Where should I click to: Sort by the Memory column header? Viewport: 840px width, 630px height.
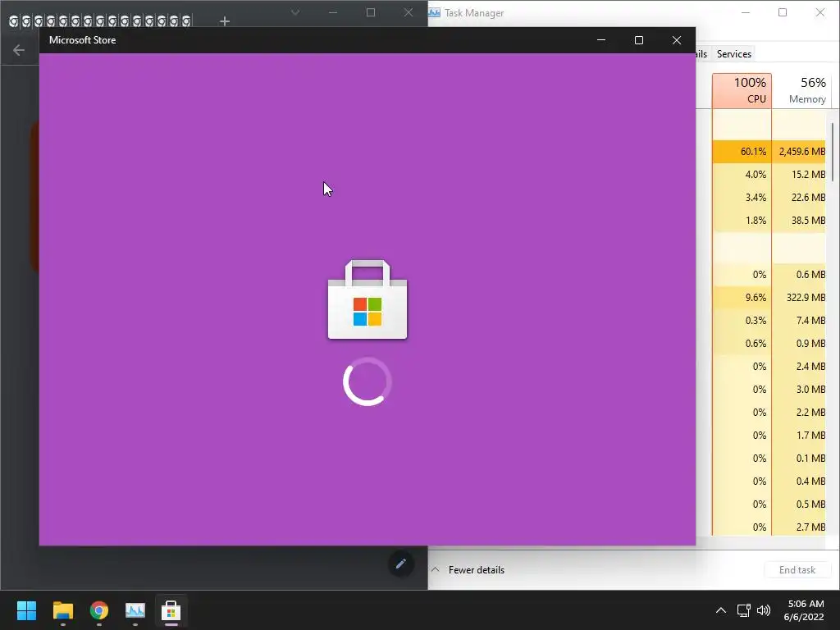802,90
